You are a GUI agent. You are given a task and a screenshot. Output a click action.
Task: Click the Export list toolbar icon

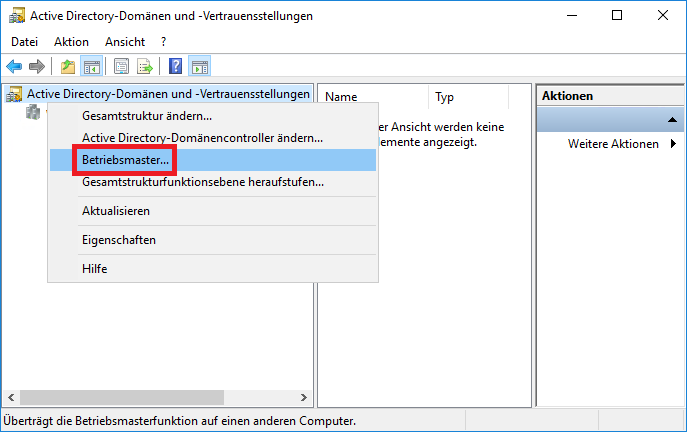tap(144, 66)
